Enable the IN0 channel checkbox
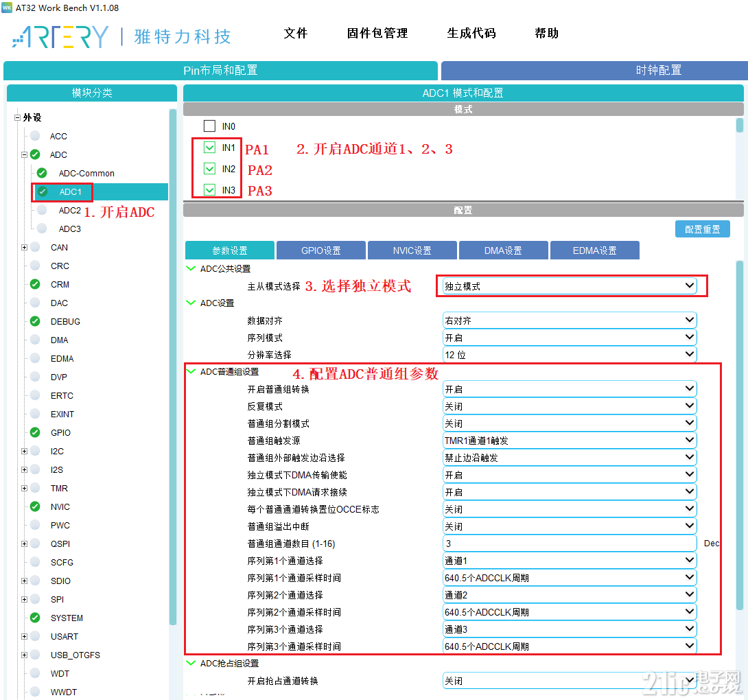Viewport: 748px width, 700px height. 209,126
